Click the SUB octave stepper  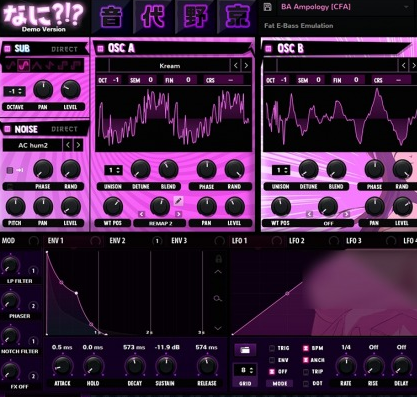tap(15, 91)
